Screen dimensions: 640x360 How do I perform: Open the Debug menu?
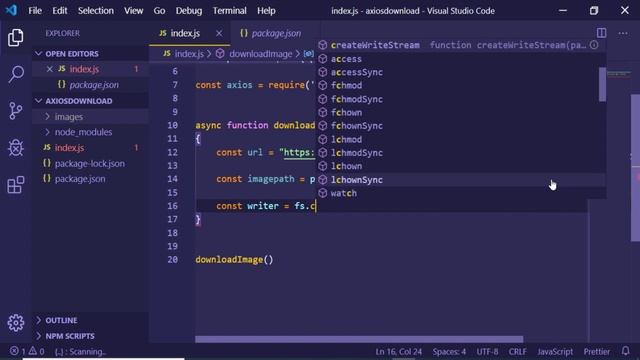[x=189, y=11]
